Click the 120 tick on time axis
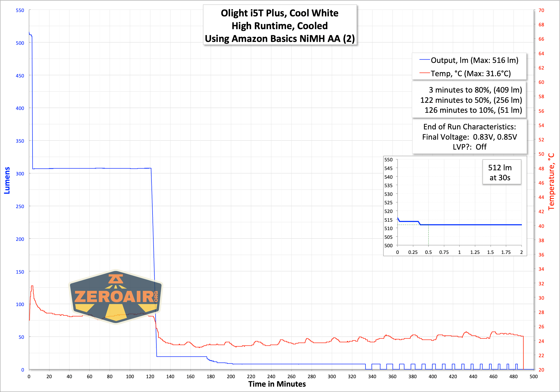The height and width of the screenshot is (392, 560). click(x=150, y=376)
